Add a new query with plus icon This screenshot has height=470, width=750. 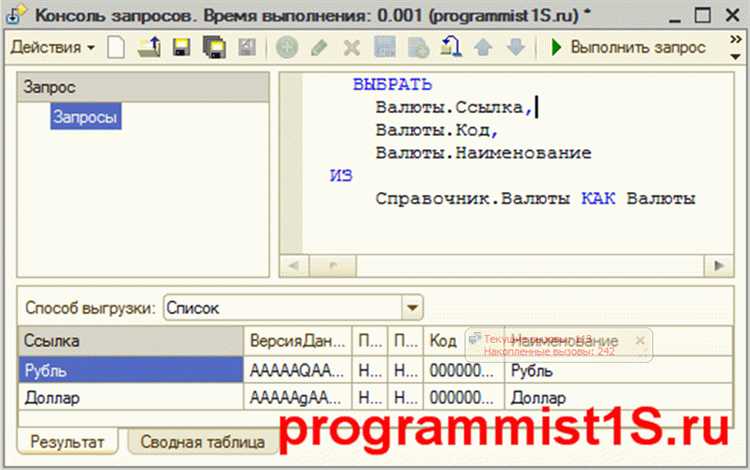pyautogui.click(x=287, y=47)
